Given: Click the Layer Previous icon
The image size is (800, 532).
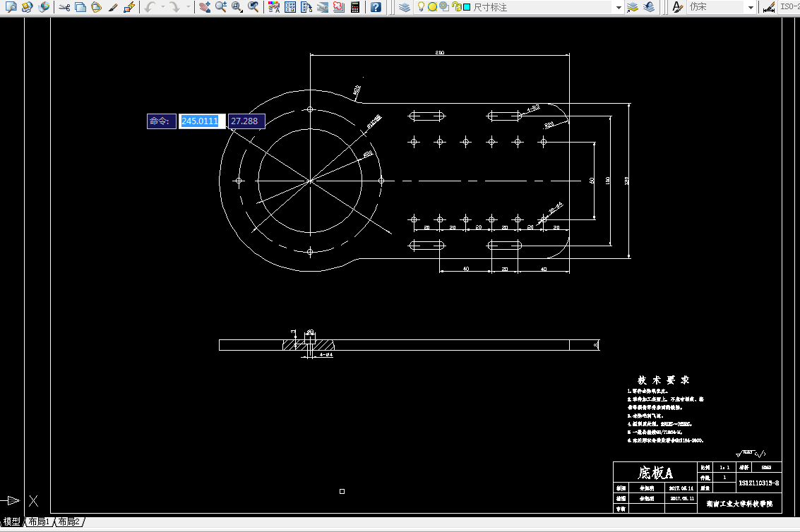Looking at the screenshot, I should pyautogui.click(x=649, y=7).
